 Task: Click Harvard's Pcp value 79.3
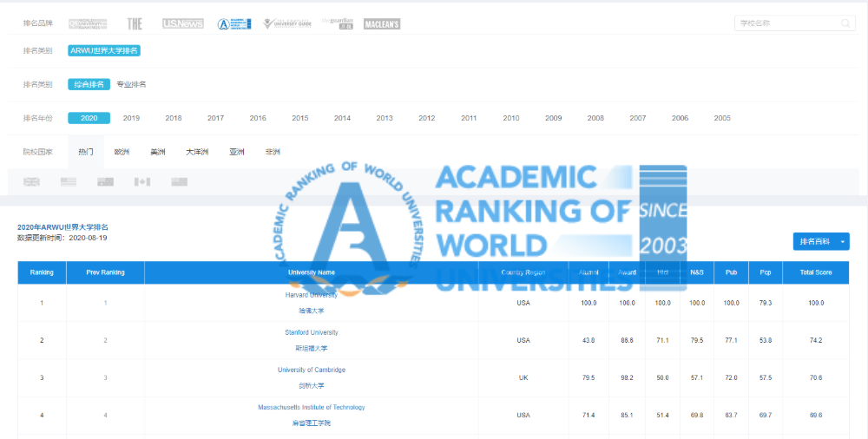(x=766, y=303)
